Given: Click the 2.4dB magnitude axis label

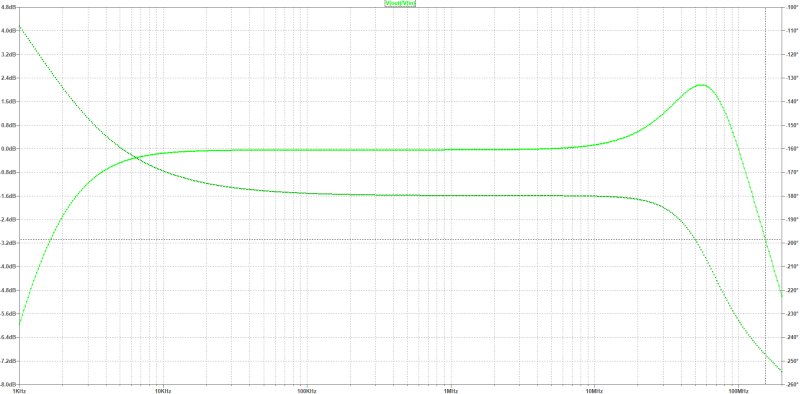Looking at the screenshot, I should [x=9, y=78].
